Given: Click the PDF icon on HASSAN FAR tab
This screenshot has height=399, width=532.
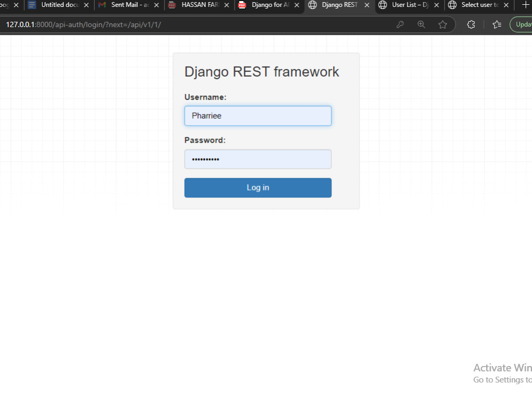Looking at the screenshot, I should (x=172, y=5).
